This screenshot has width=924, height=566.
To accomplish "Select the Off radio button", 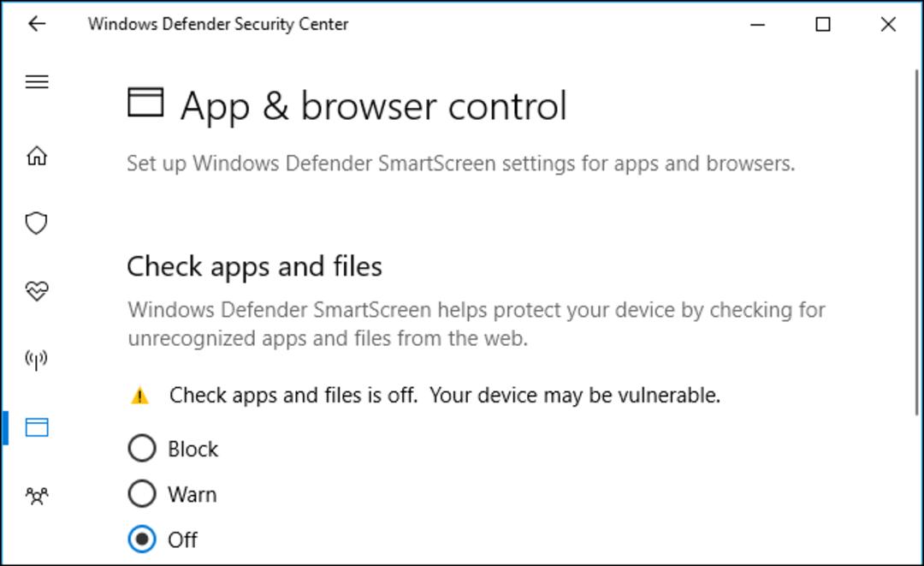I will 142,539.
